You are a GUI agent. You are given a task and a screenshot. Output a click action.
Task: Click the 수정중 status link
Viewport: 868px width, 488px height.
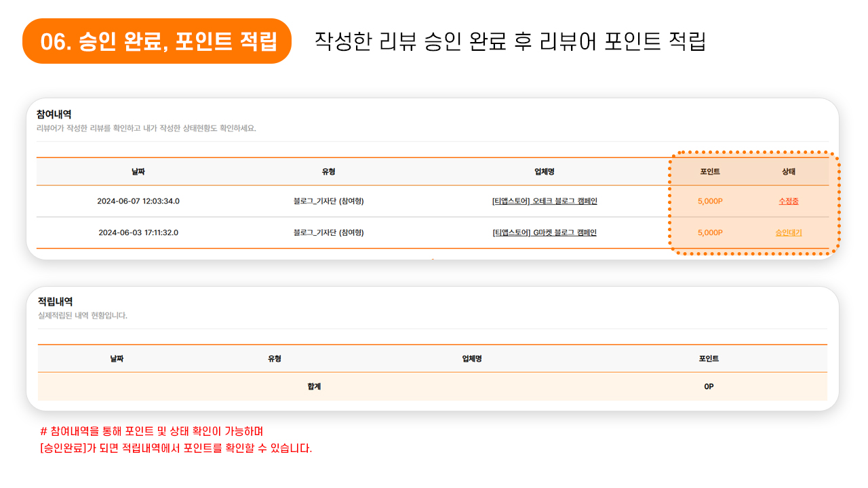[789, 201]
